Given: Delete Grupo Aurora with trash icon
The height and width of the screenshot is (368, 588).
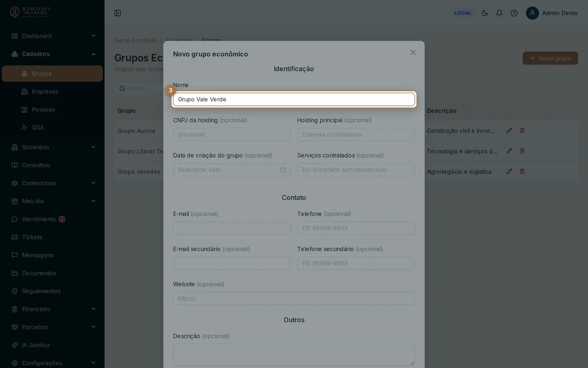Looking at the screenshot, I should [x=522, y=130].
